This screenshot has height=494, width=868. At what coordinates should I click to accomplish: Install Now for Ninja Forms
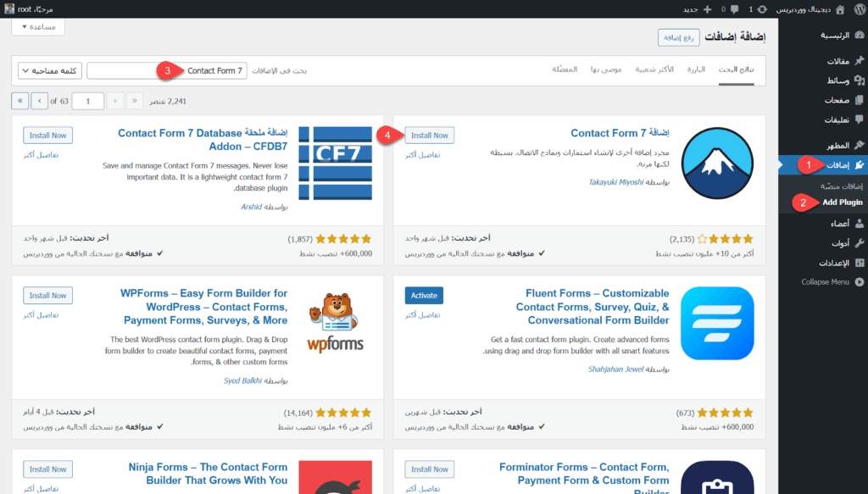coord(47,469)
